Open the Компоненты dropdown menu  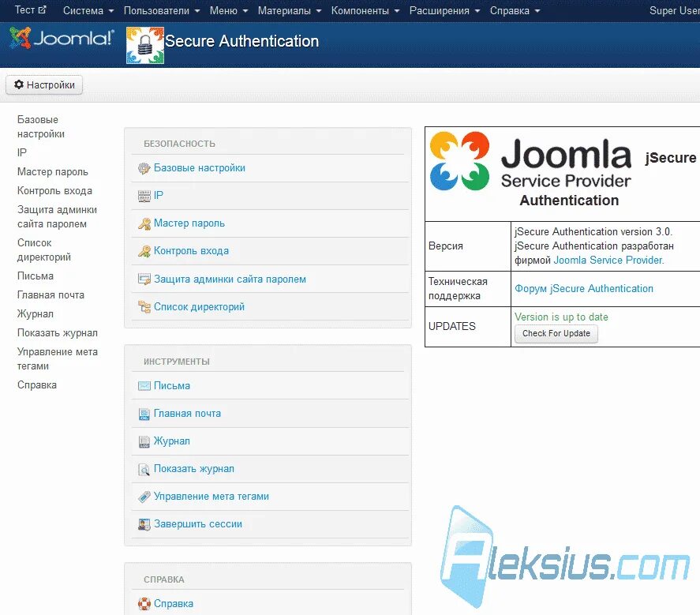365,11
